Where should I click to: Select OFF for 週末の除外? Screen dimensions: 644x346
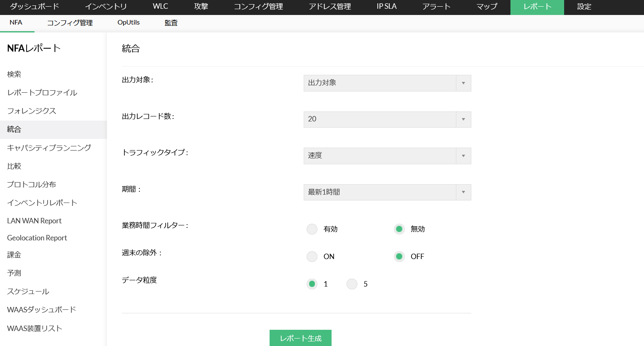pos(399,257)
